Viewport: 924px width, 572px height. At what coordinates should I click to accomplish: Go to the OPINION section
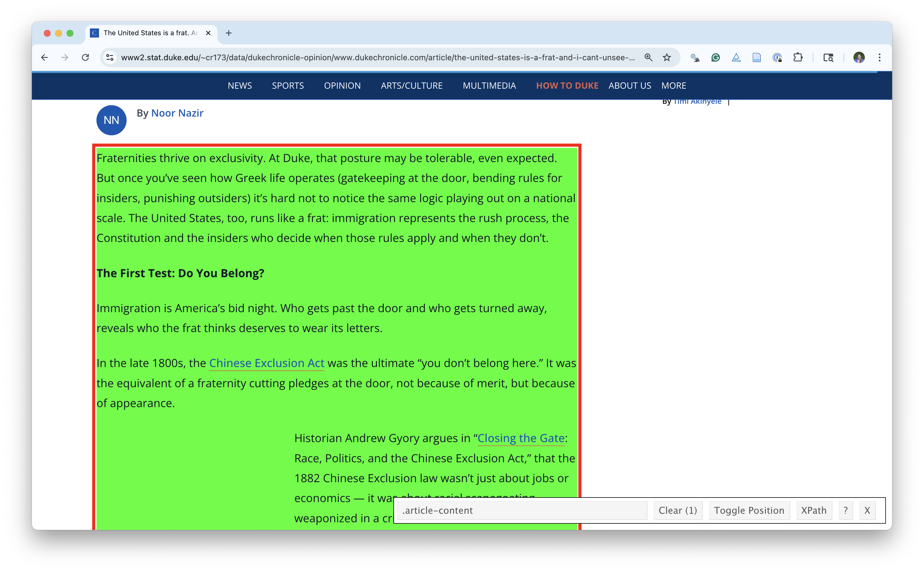coord(342,86)
